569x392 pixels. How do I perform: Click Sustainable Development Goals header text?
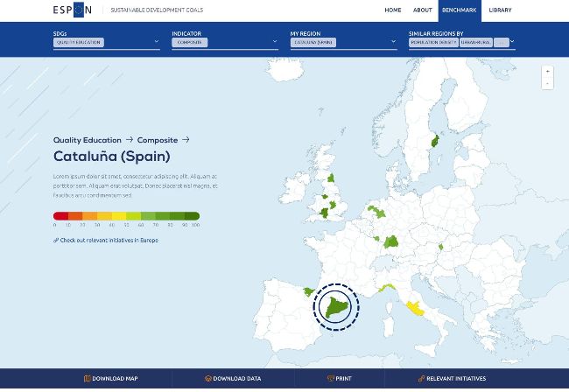coord(157,10)
